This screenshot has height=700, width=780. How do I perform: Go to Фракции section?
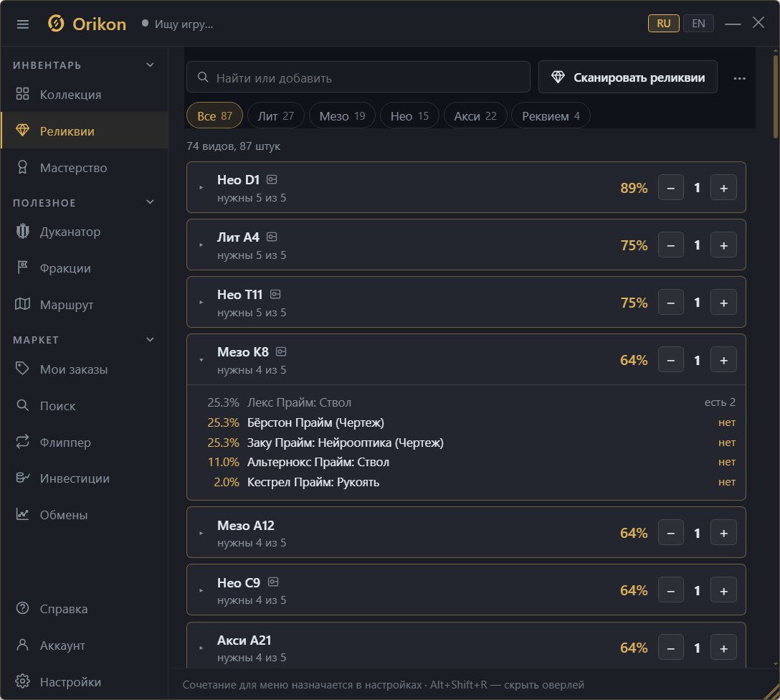pos(85,268)
